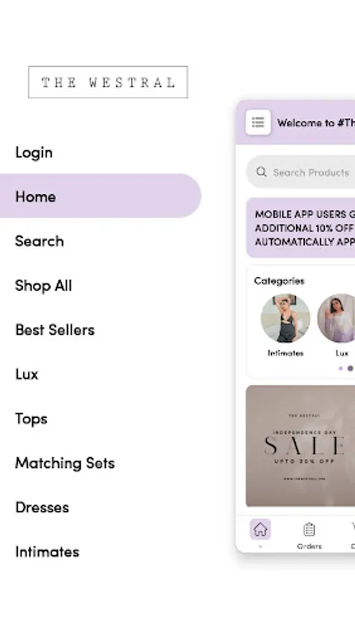Tap the Home icon in bottom navigation
The width and height of the screenshot is (355, 644).
(x=260, y=530)
